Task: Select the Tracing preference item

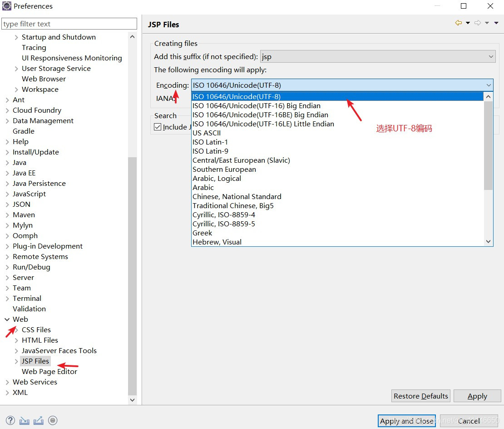Action: point(34,48)
